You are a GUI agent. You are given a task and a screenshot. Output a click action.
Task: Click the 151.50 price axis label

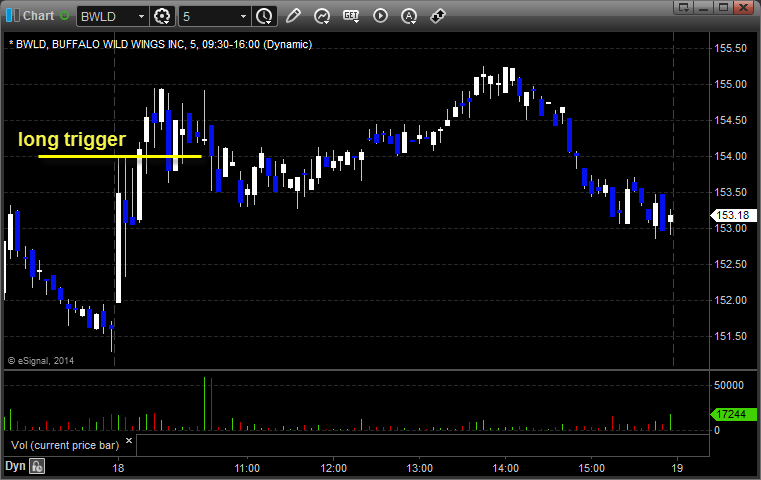tap(730, 336)
